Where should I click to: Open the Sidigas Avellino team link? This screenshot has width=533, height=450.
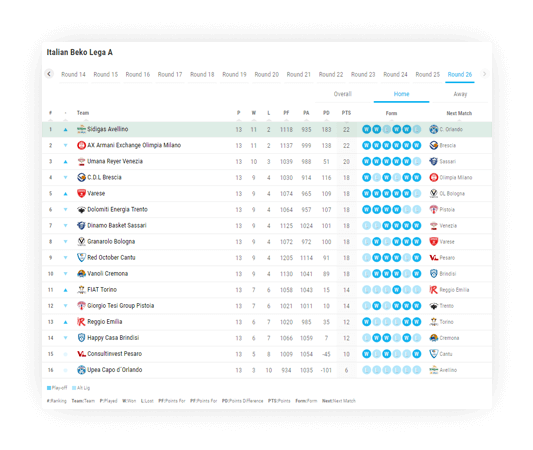(108, 129)
